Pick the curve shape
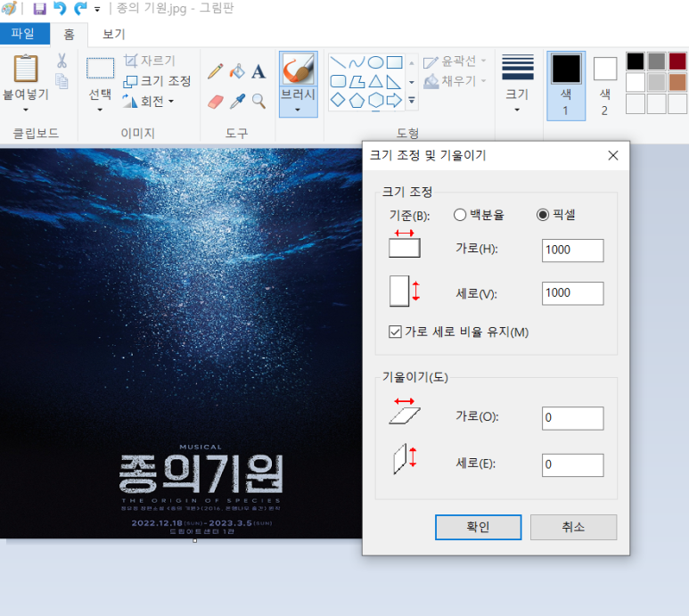The width and height of the screenshot is (689, 616). click(x=357, y=62)
